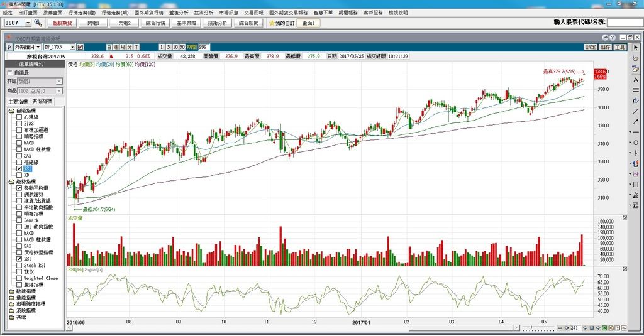Open the 技術分析 menu
This screenshot has height=336, width=644.
[204, 13]
